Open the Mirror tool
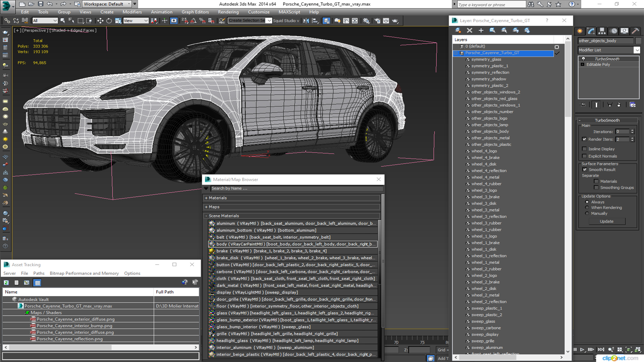Screen dimensions: 644x362 tap(306, 21)
